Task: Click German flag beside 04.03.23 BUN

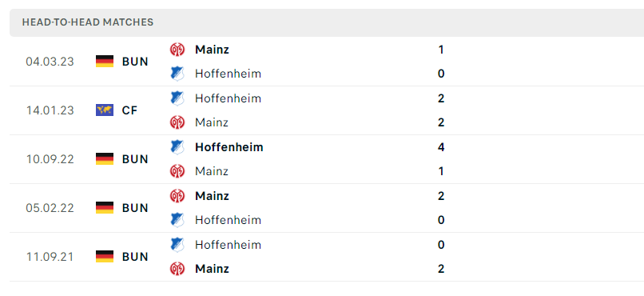Action: pos(105,62)
